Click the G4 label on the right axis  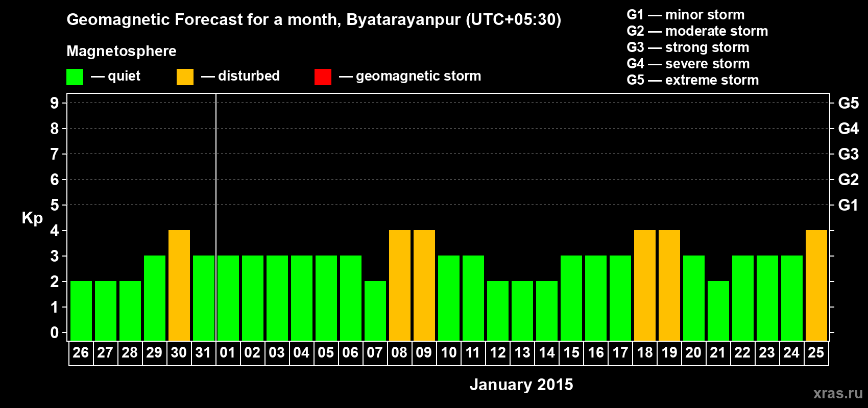(849, 129)
